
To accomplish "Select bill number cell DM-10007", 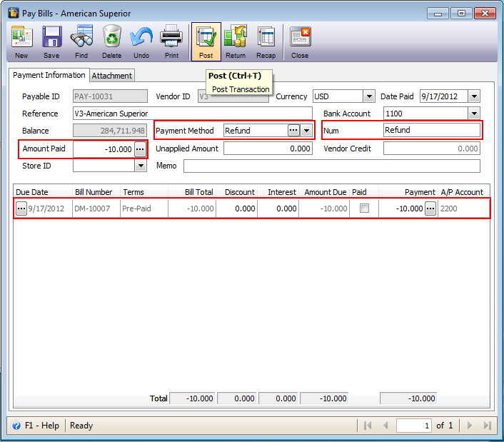I will click(96, 209).
